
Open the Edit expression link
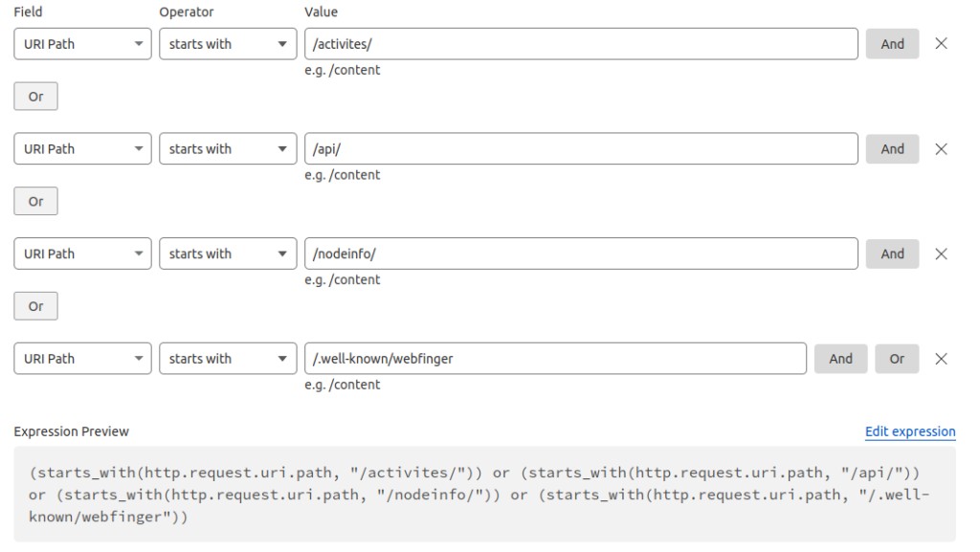(909, 431)
